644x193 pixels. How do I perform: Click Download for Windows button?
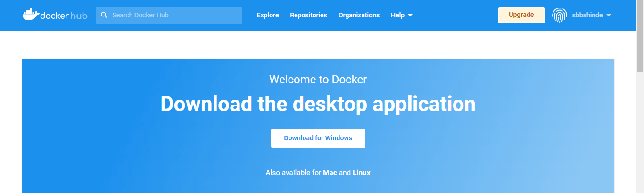coord(318,138)
